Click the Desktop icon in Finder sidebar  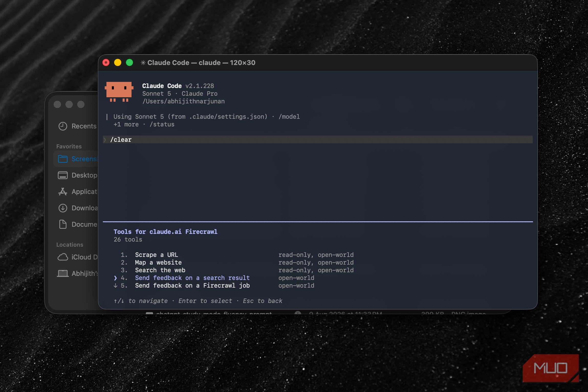tap(63, 175)
